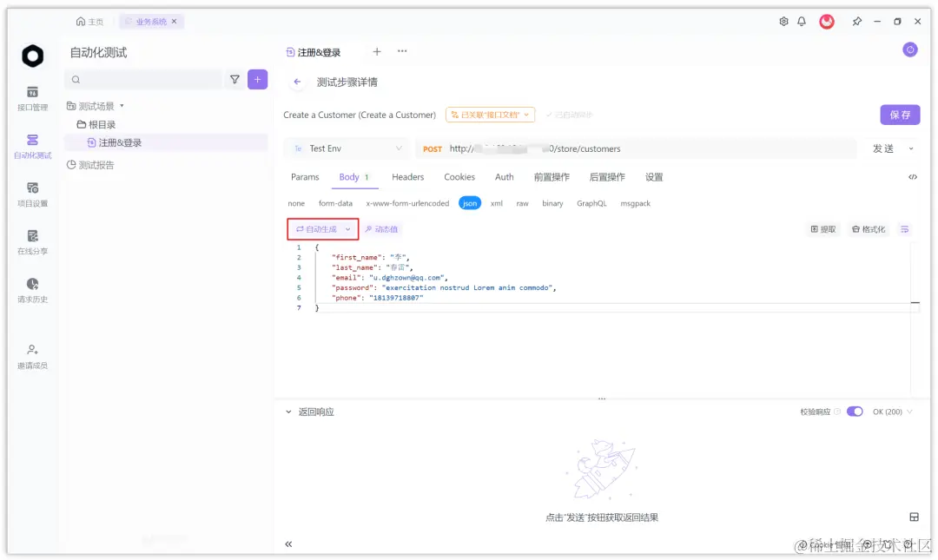938x560 pixels.
Task: Select the 项目设置 sidebar icon
Action: point(31,193)
